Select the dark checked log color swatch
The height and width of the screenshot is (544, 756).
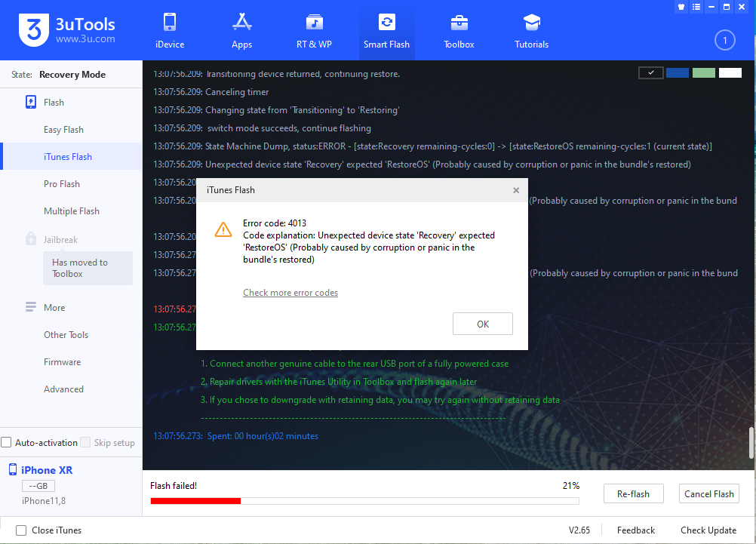[651, 73]
